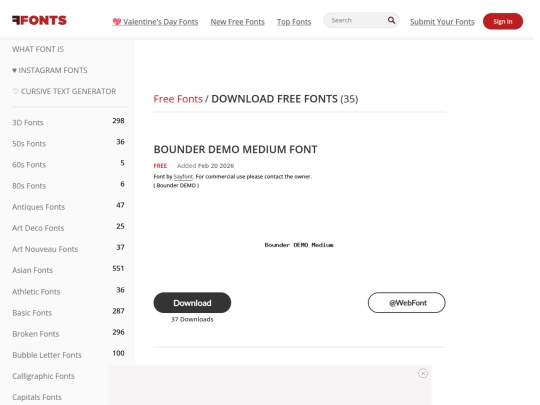
Task: Click the 37 Downloads text
Action: pyautogui.click(x=192, y=320)
